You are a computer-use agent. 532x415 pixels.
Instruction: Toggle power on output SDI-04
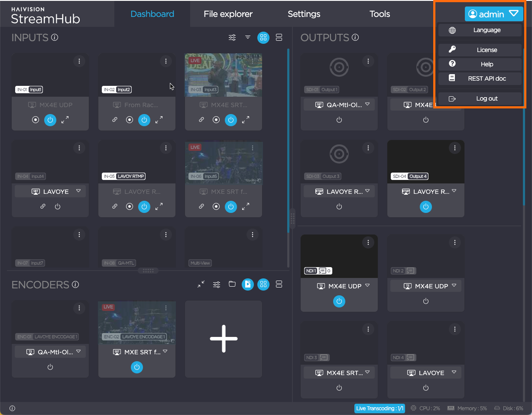pyautogui.click(x=425, y=207)
